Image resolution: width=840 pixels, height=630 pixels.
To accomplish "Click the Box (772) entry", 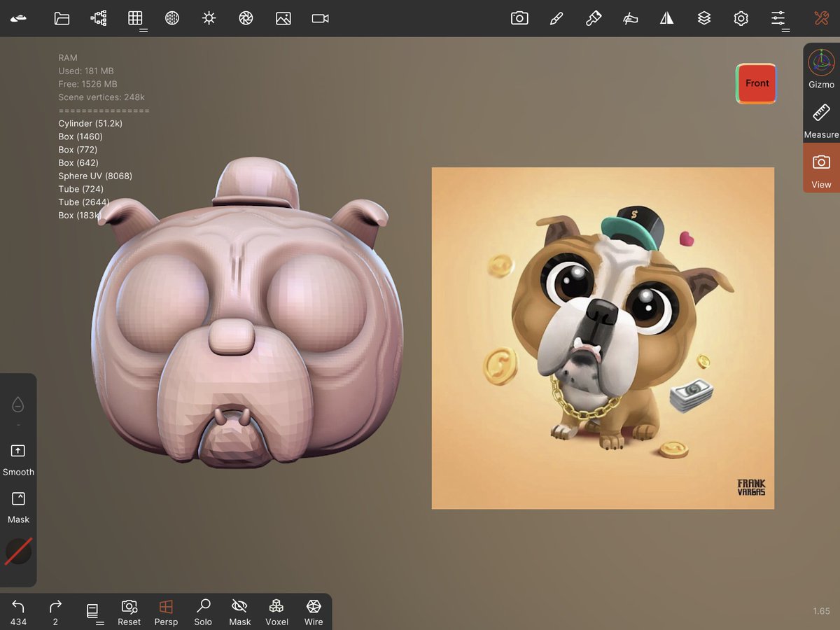I will (x=78, y=150).
